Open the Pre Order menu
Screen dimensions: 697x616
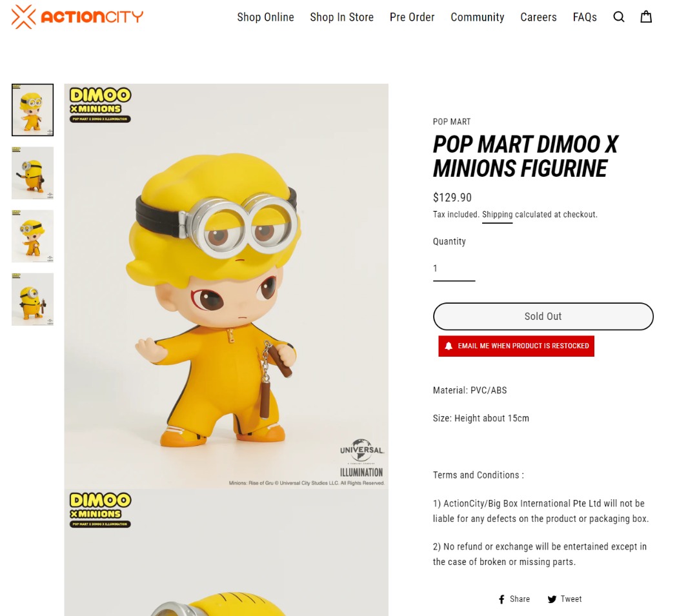tap(412, 17)
